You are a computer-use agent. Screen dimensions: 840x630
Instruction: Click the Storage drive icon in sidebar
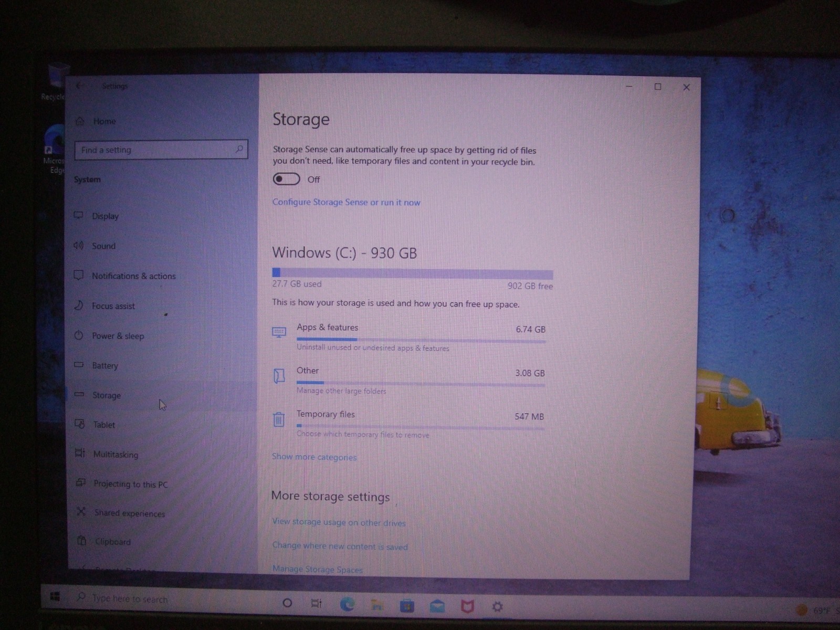click(79, 394)
